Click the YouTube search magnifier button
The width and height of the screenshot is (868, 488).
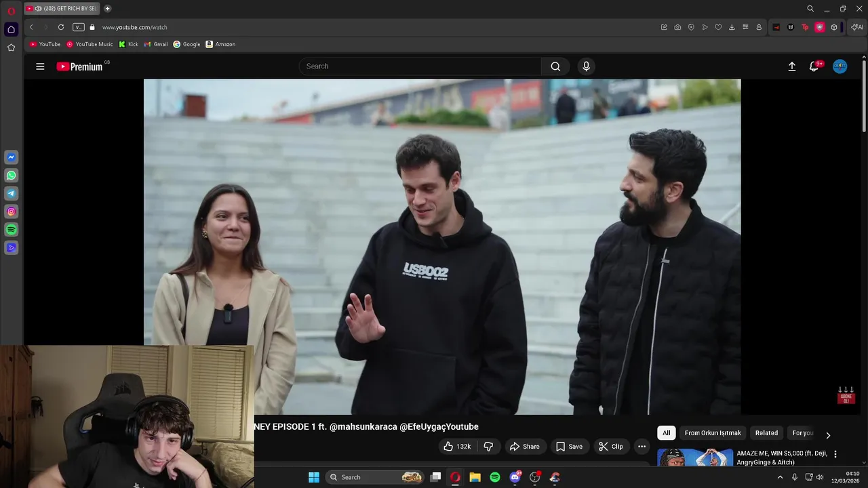(x=555, y=66)
